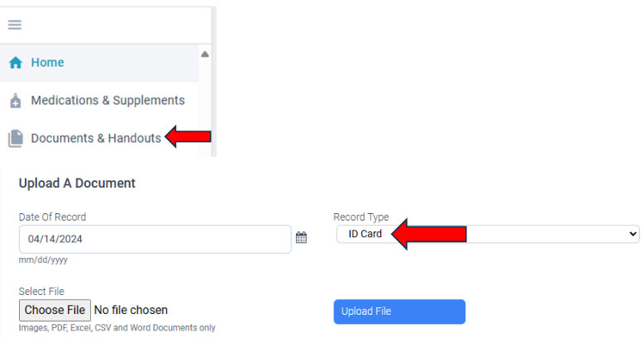Click the sidebar vertical scrollbar track
Image resolution: width=644 pixels, height=338 pixels.
tap(205, 107)
